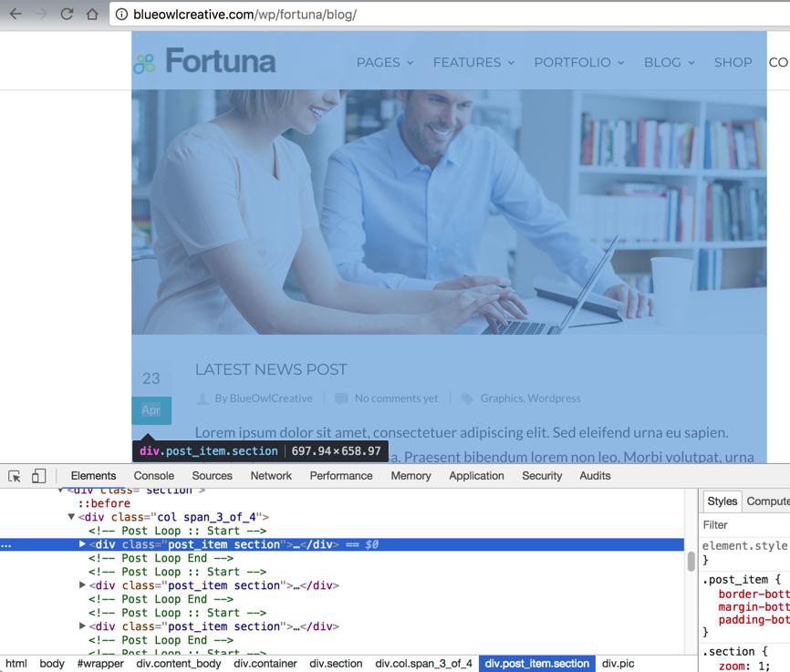
Task: Switch to the Network tab
Action: pyautogui.click(x=271, y=476)
